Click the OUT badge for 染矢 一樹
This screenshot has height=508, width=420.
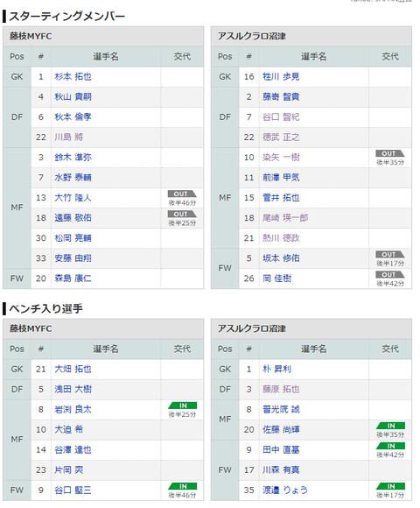click(x=390, y=153)
